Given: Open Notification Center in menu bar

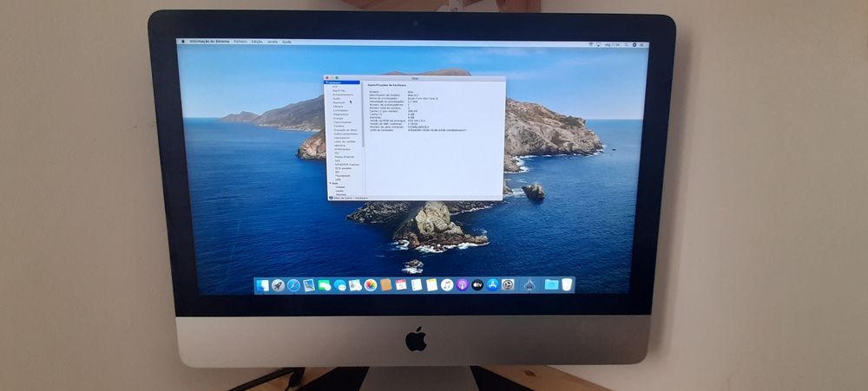Looking at the screenshot, I should point(642,44).
